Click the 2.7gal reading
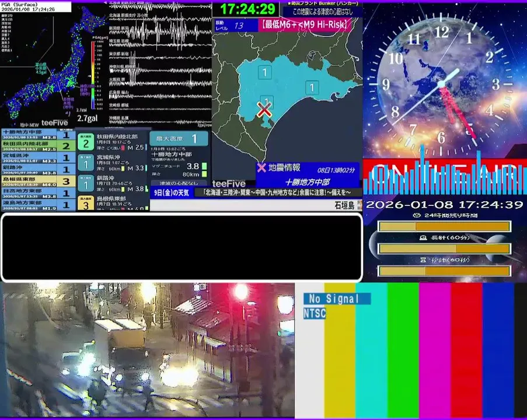The height and width of the screenshot is (420, 527). pyautogui.click(x=88, y=118)
